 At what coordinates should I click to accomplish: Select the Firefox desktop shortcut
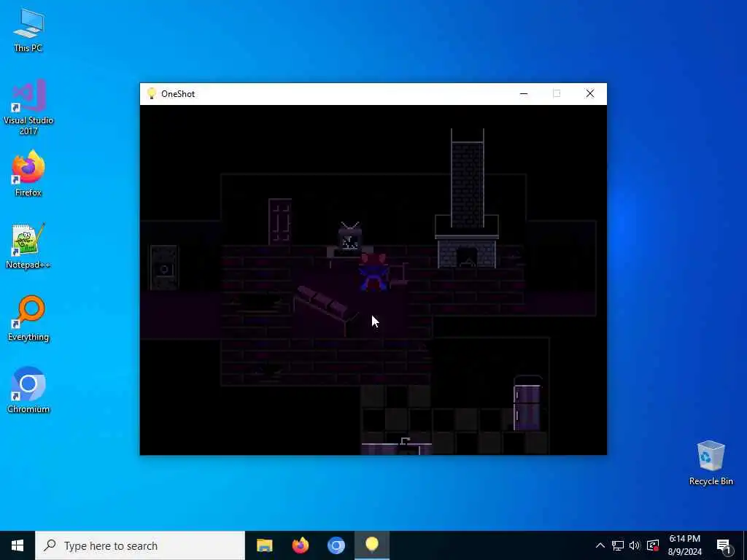click(28, 174)
